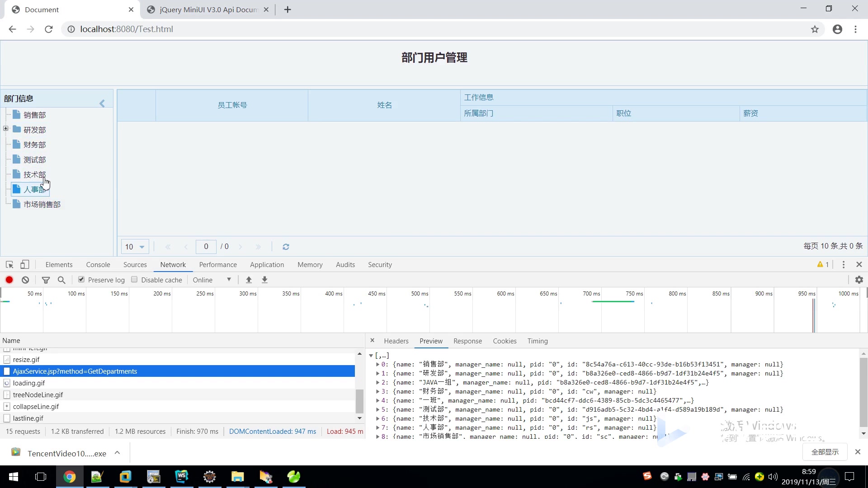
Task: Toggle Preserve log checkbox
Action: coord(81,279)
